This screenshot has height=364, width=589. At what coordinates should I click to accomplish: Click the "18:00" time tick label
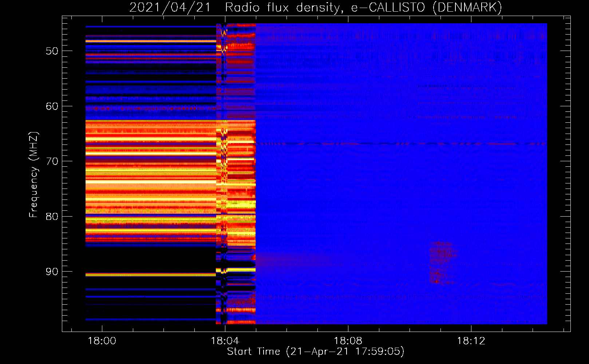click(x=102, y=341)
